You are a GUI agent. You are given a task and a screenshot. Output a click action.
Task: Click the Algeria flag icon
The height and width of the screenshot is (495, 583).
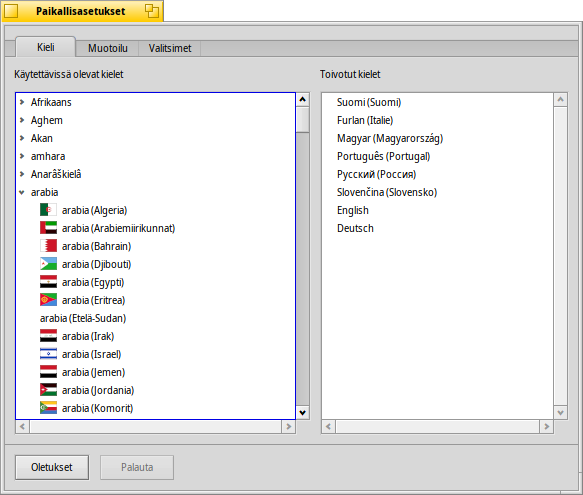[48, 210]
